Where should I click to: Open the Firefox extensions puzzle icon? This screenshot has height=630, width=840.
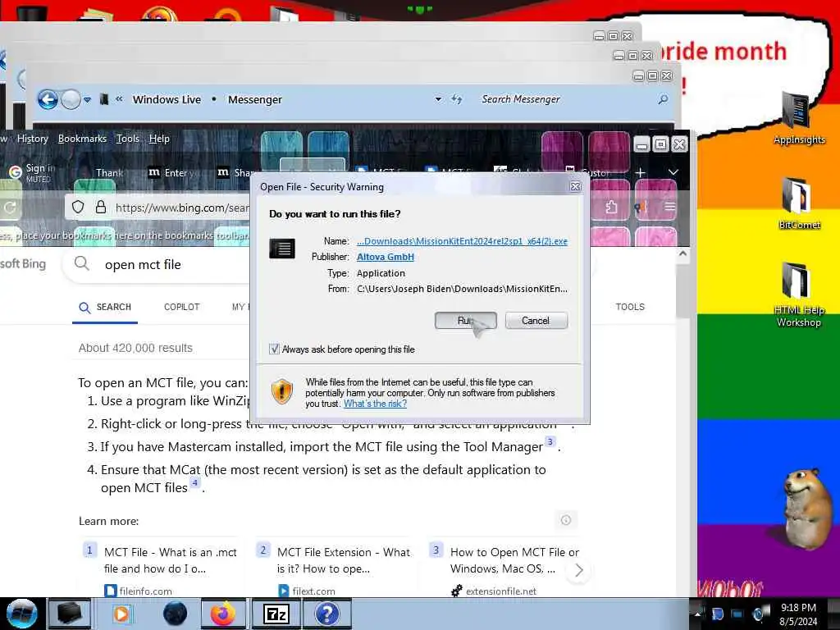(611, 208)
